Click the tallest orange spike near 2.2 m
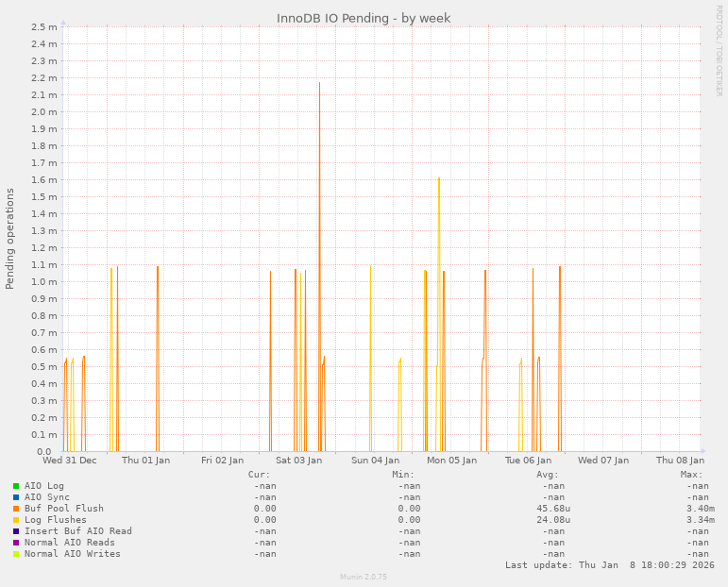This screenshot has height=587, width=728. [x=319, y=267]
